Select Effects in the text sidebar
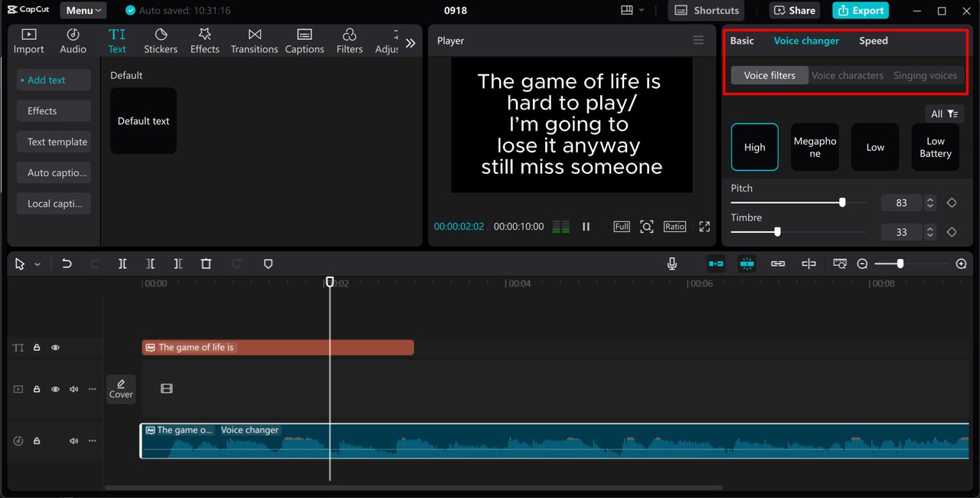The height and width of the screenshot is (498, 980). tap(54, 111)
